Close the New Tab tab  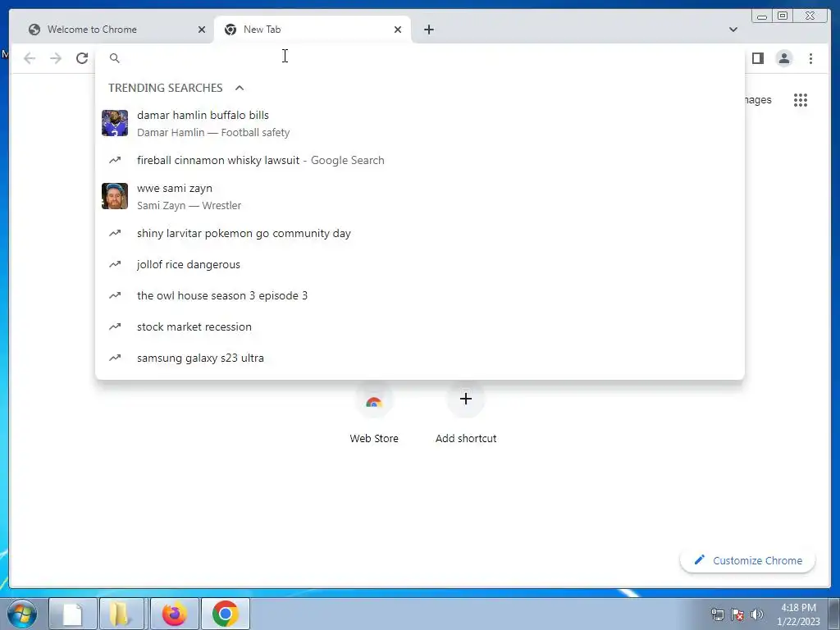[398, 30]
